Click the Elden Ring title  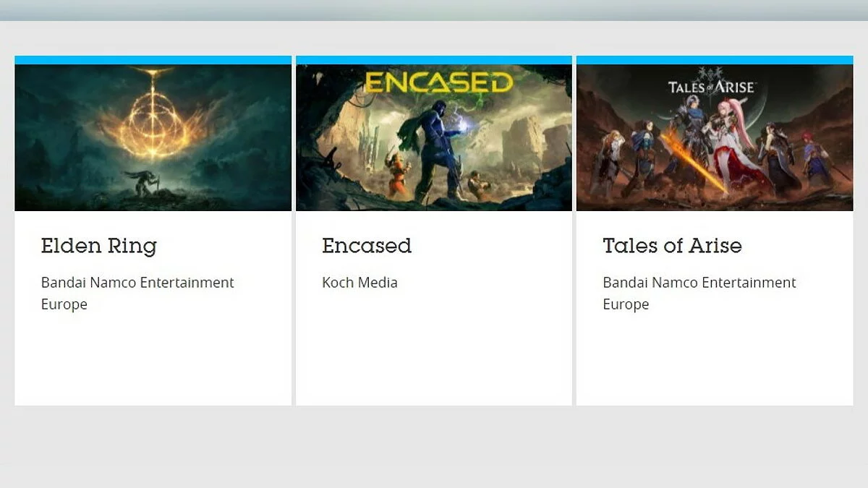[x=99, y=246]
